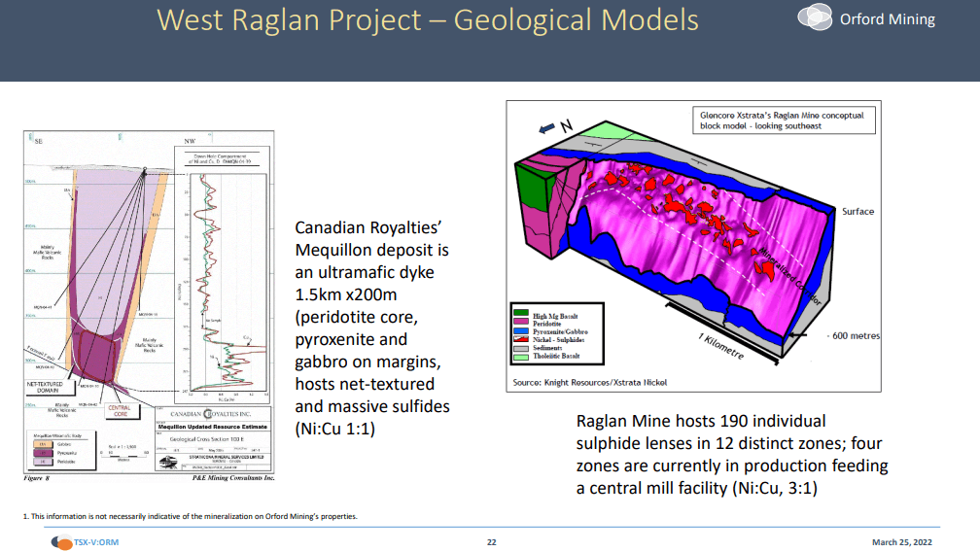980x552 pixels.
Task: Click the Mequillon Updated Resource Estimate title
Action: pos(213,427)
